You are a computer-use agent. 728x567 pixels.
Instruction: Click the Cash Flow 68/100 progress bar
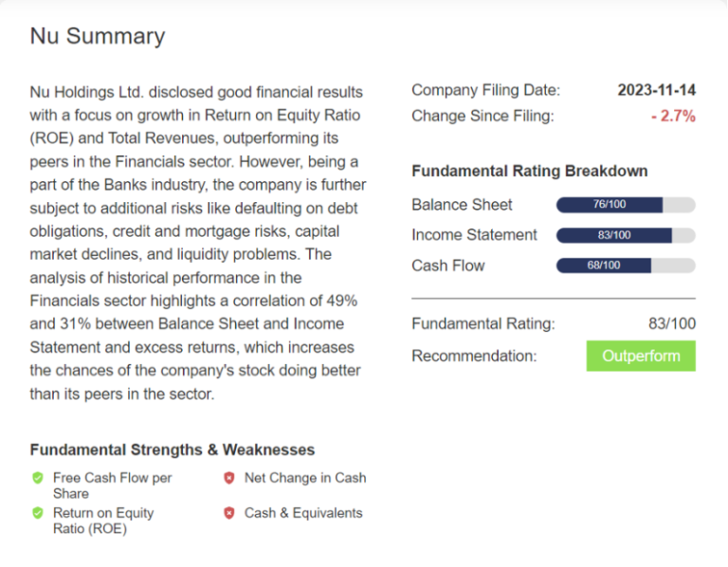pyautogui.click(x=626, y=265)
